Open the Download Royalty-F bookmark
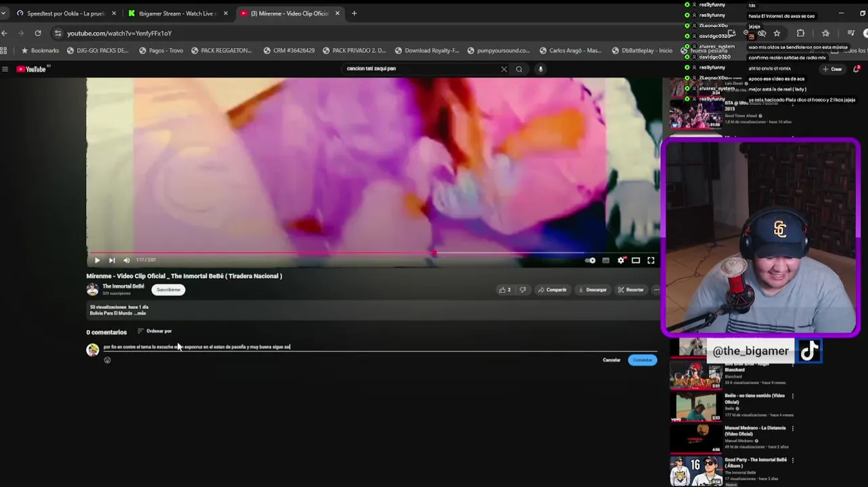This screenshot has width=868, height=487. click(x=427, y=51)
